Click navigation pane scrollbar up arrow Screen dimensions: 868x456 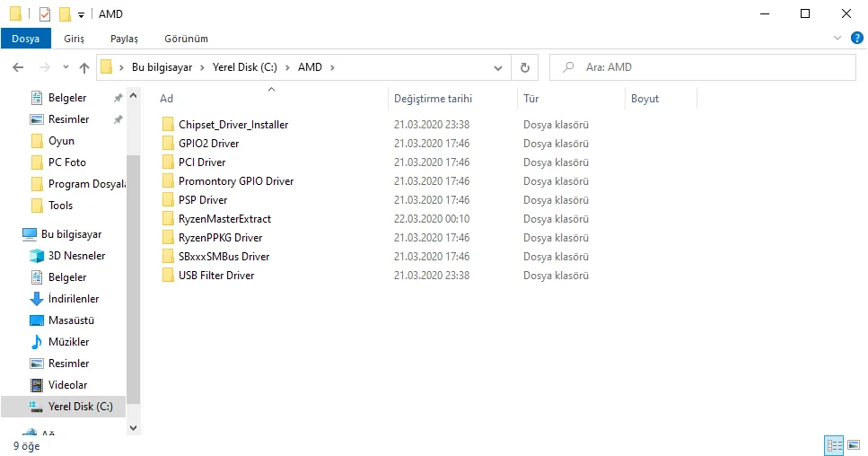coord(134,95)
